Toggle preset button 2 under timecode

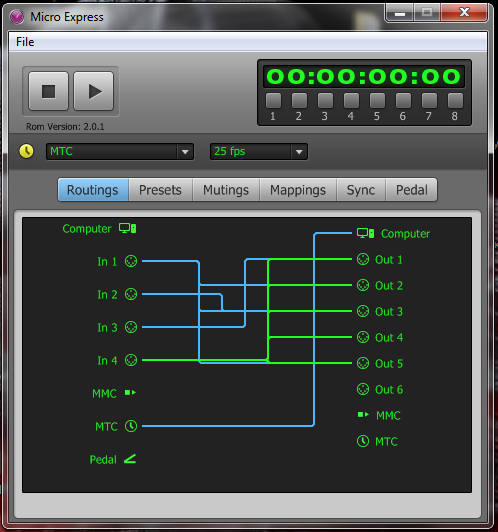(x=299, y=100)
